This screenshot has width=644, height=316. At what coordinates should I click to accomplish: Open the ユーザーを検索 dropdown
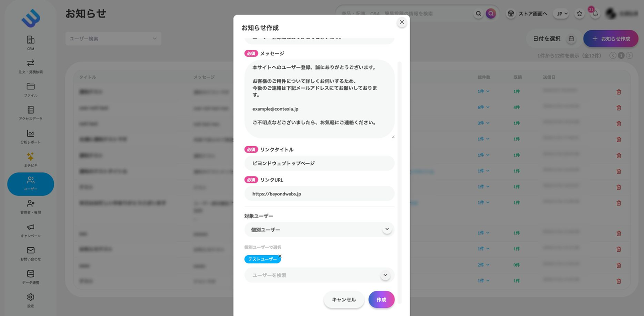385,275
